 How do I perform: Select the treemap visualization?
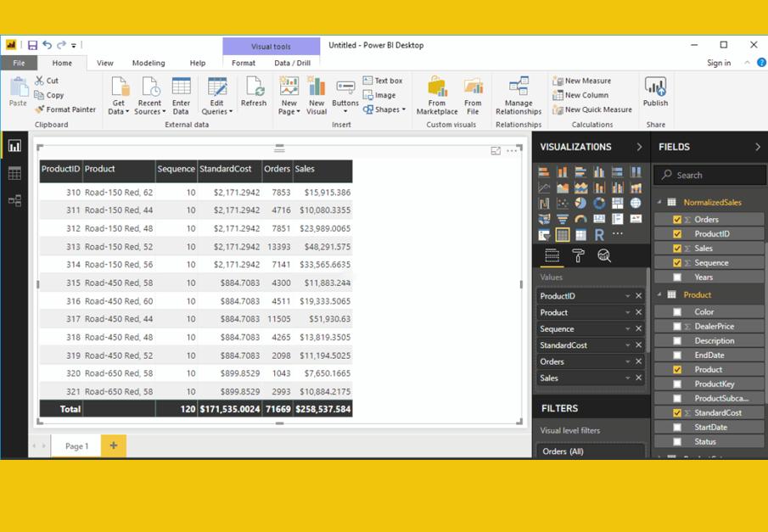click(618, 204)
